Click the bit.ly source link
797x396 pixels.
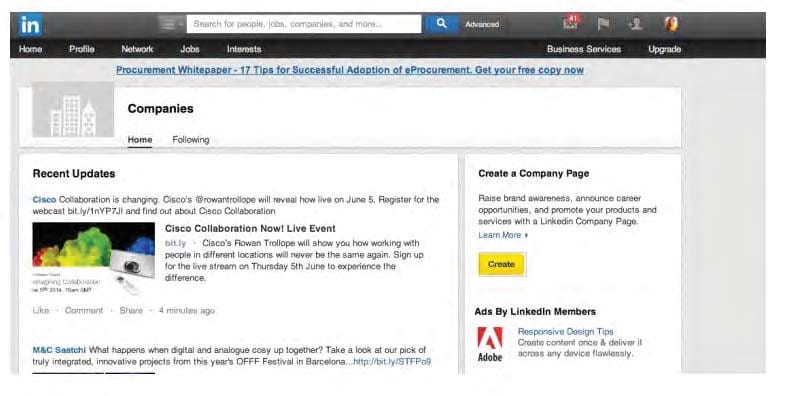coord(175,243)
